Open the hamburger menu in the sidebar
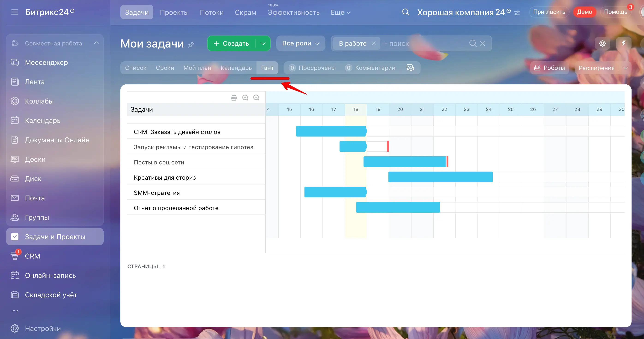This screenshot has width=644, height=339. [15, 12]
